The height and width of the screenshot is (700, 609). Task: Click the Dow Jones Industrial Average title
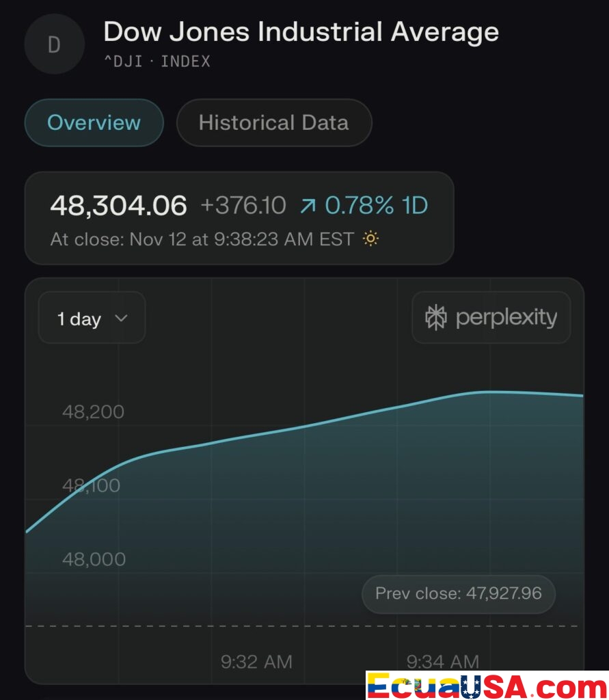301,31
